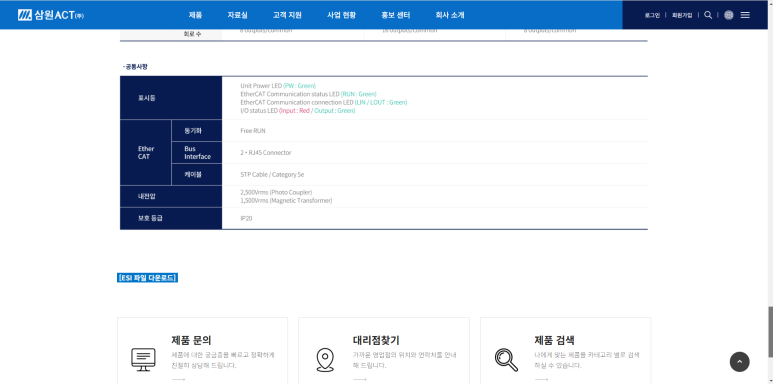The width and height of the screenshot is (773, 384).
Task: Open the 대리점찾기 card title
Action: tap(376, 340)
